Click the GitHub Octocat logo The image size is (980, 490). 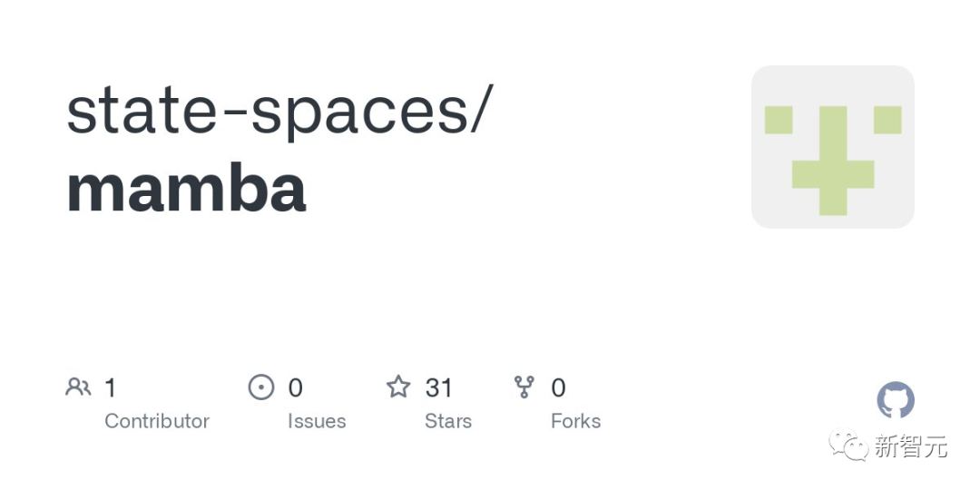click(896, 400)
